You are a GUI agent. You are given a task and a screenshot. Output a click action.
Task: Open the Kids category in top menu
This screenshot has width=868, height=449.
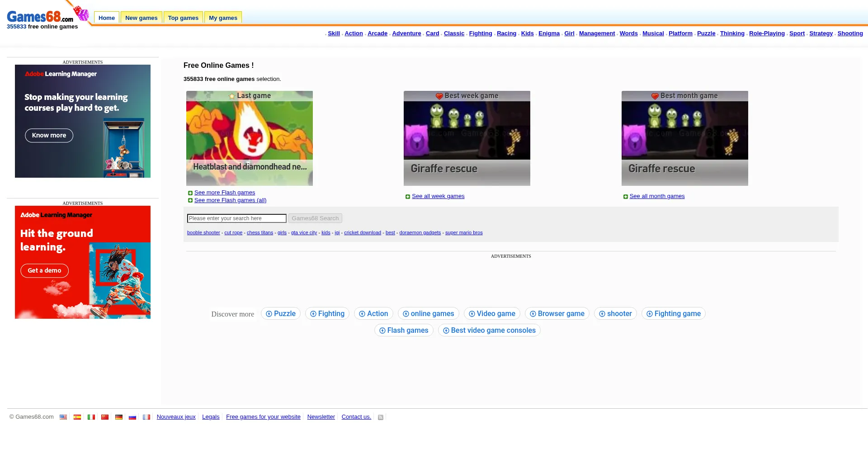(527, 33)
